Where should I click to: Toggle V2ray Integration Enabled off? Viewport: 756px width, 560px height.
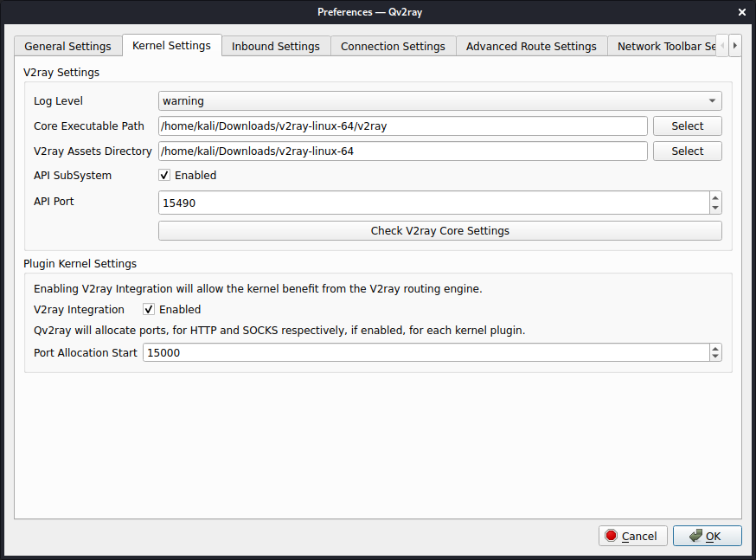tap(148, 309)
